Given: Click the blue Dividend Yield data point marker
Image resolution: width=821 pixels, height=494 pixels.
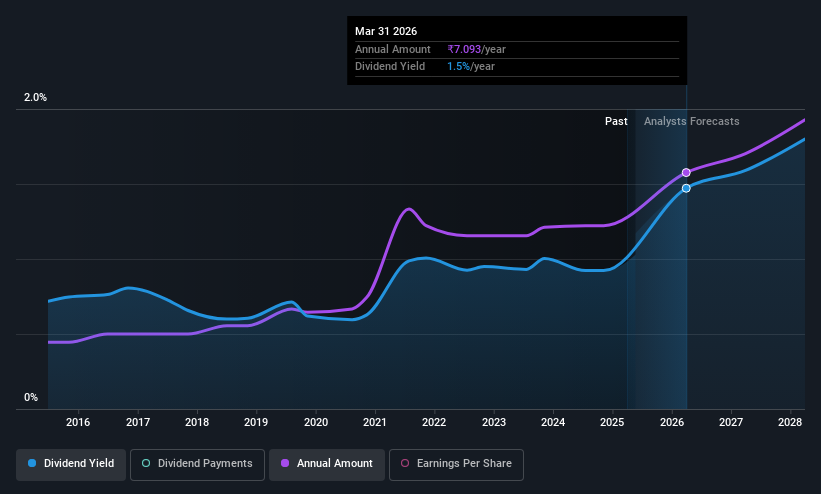Looking at the screenshot, I should (686, 188).
